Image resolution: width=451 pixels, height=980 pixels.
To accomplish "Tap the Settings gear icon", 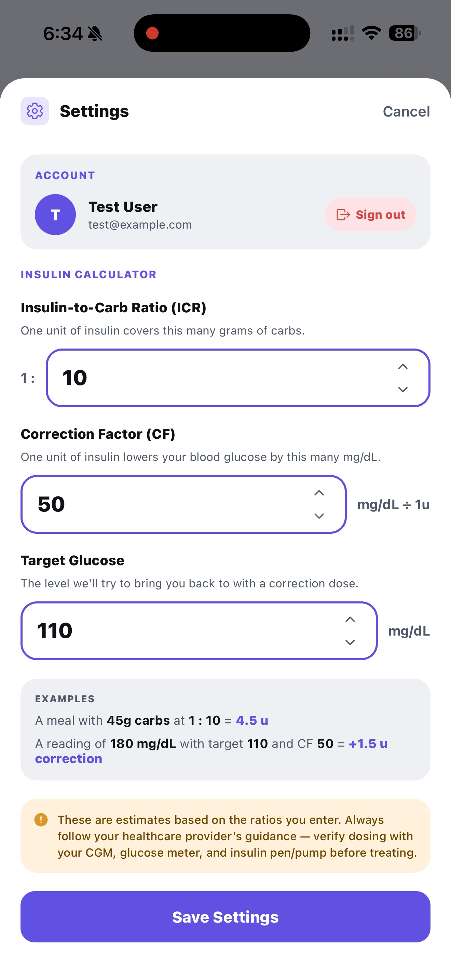I will click(x=35, y=111).
